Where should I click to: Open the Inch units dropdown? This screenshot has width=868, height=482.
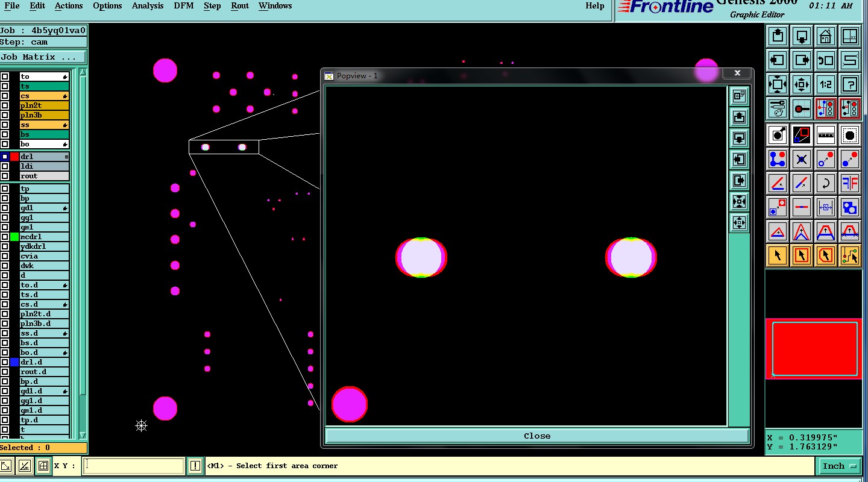click(838, 466)
